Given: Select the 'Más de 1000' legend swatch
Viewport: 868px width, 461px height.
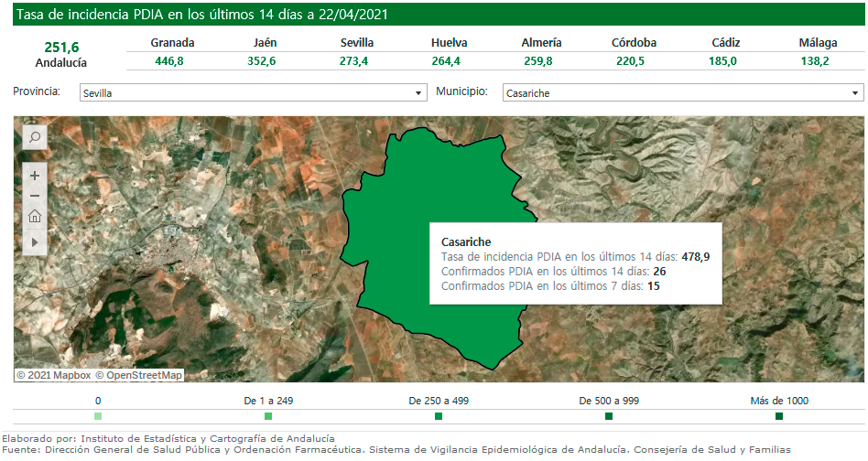Looking at the screenshot, I should 779,417.
